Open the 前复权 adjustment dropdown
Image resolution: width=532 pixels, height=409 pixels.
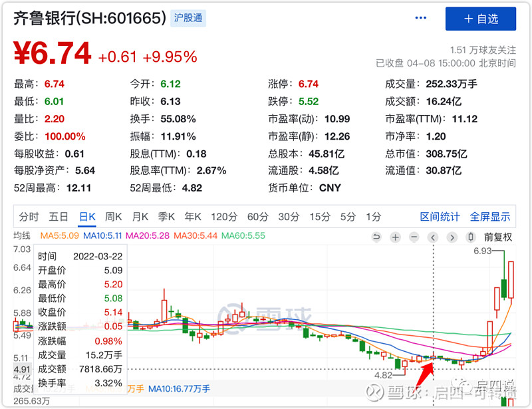[x=498, y=236]
